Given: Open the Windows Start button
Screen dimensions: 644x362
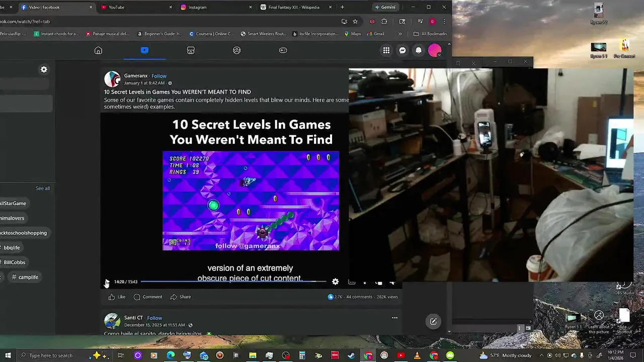Looking at the screenshot, I should (x=8, y=355).
